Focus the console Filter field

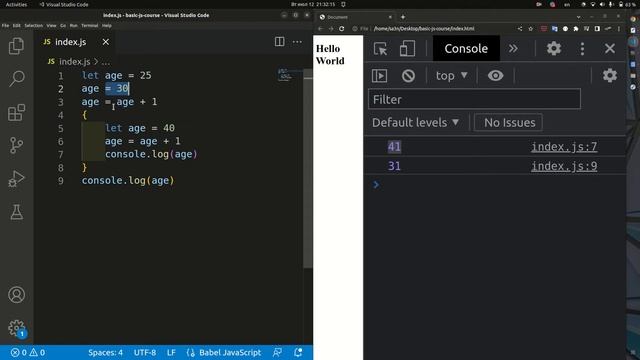pyautogui.click(x=474, y=99)
